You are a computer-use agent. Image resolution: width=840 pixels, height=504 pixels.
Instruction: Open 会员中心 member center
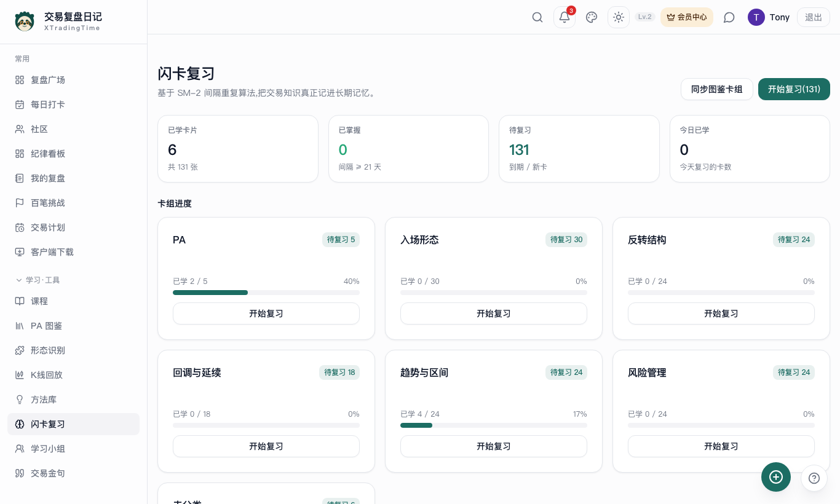tap(687, 17)
